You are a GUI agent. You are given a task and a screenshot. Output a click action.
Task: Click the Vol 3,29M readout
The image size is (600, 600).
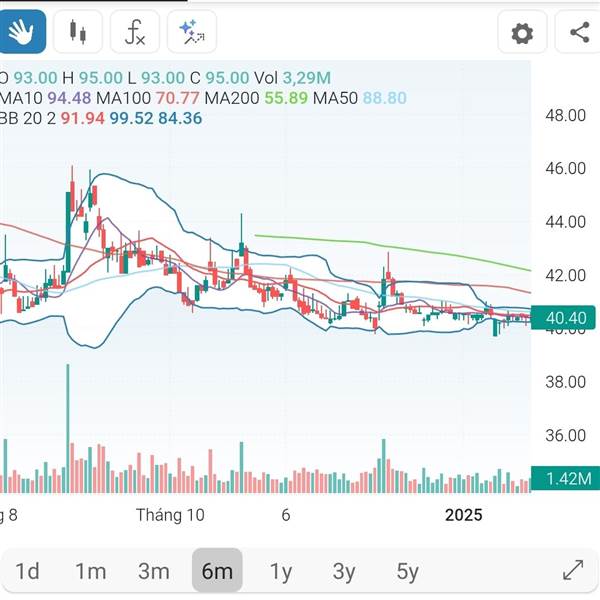pyautogui.click(x=292, y=78)
